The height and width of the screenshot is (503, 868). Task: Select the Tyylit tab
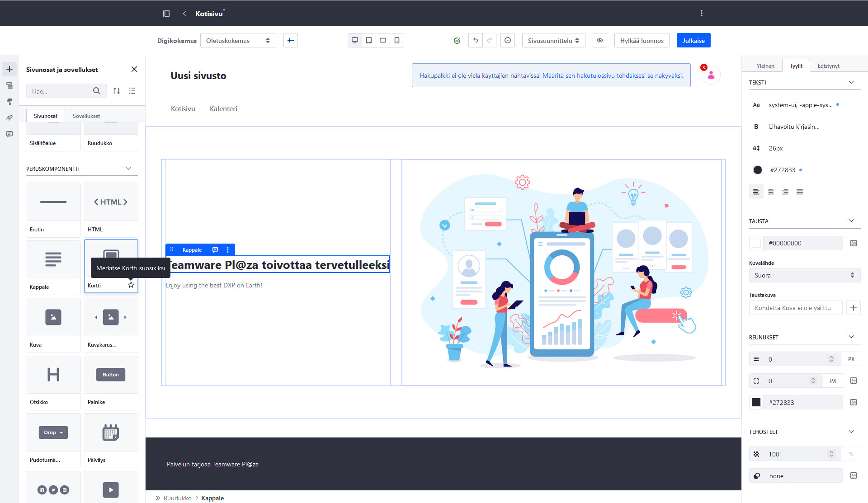tap(796, 66)
